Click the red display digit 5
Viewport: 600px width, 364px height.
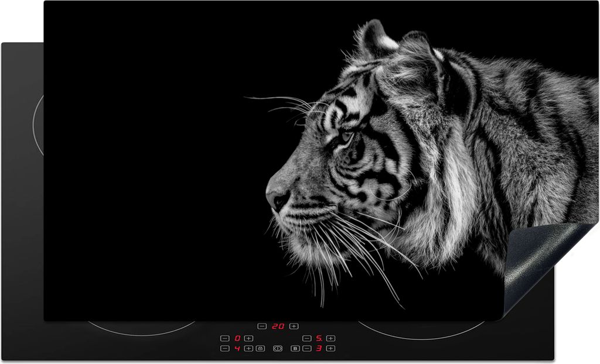319,338
